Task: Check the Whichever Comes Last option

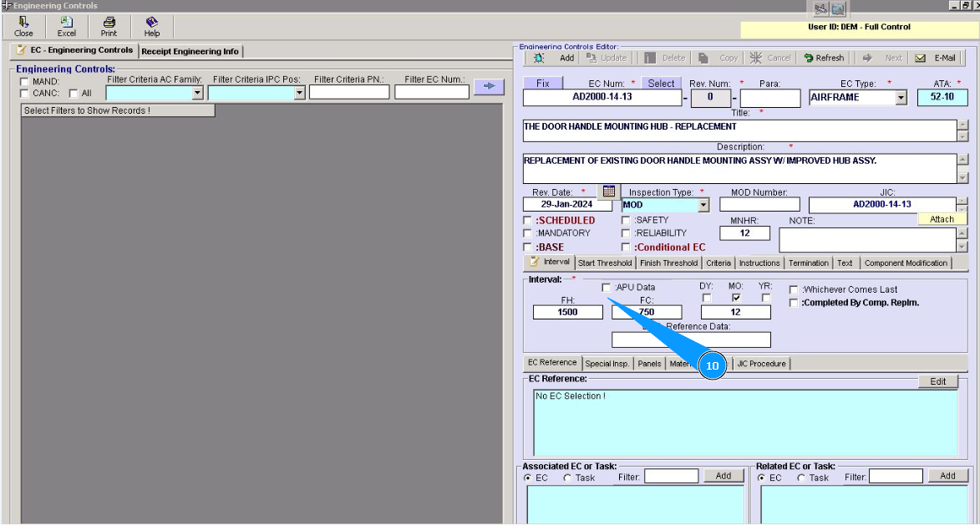Action: (x=794, y=289)
